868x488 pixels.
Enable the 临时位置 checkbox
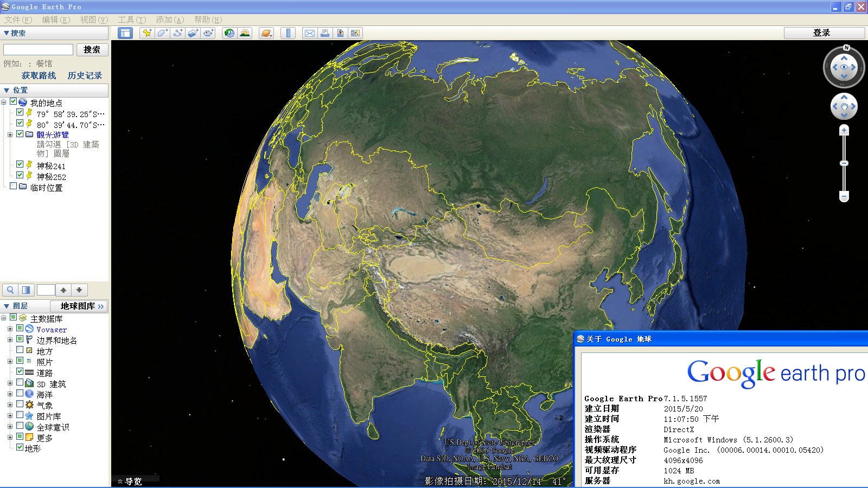(x=14, y=185)
